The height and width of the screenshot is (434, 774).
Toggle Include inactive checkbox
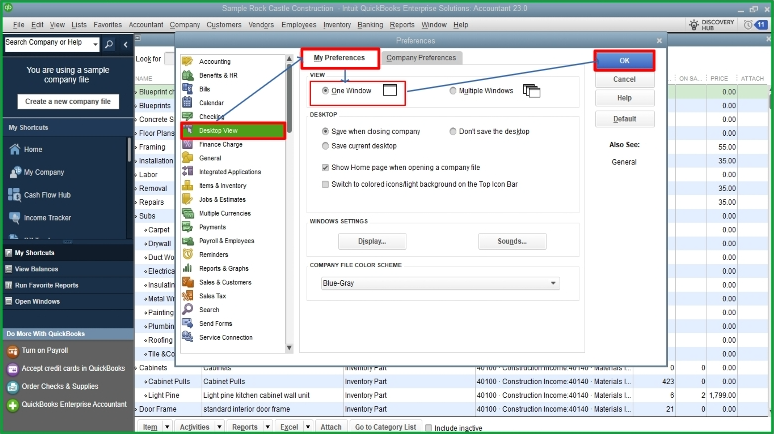click(x=428, y=428)
